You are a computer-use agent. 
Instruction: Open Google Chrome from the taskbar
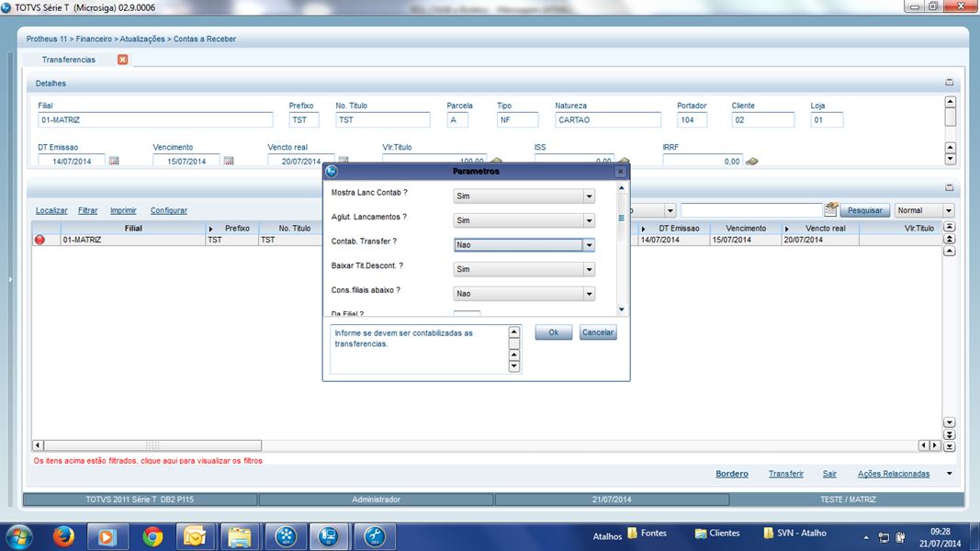152,535
